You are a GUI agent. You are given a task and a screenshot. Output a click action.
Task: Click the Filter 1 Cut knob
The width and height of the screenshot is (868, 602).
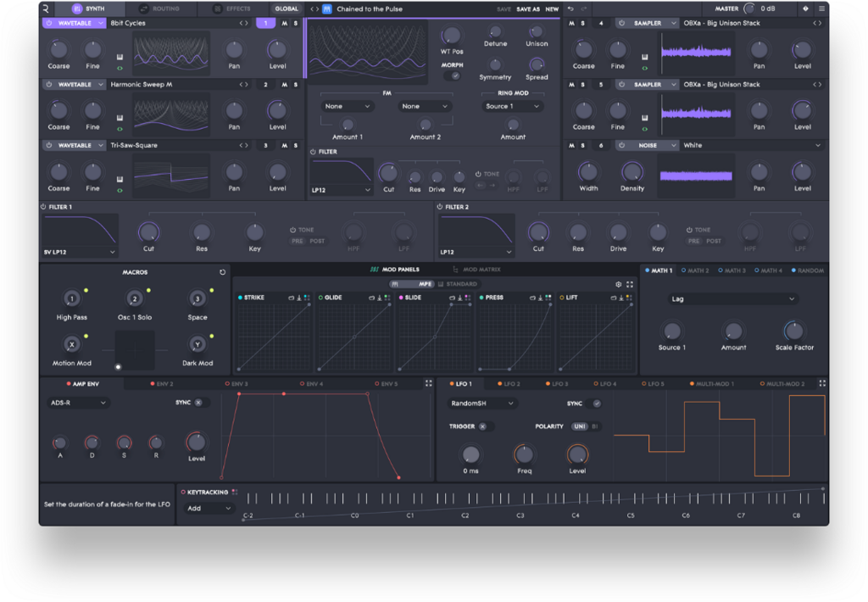pos(149,232)
